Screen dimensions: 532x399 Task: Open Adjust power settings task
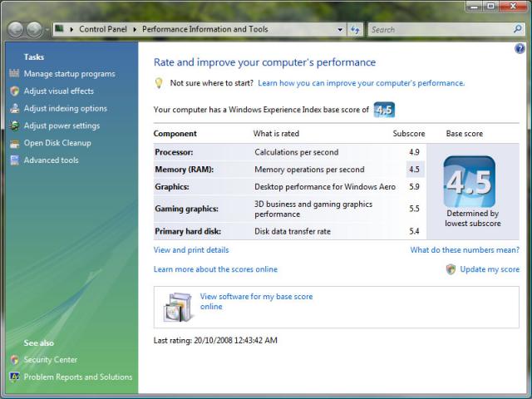[x=62, y=126]
